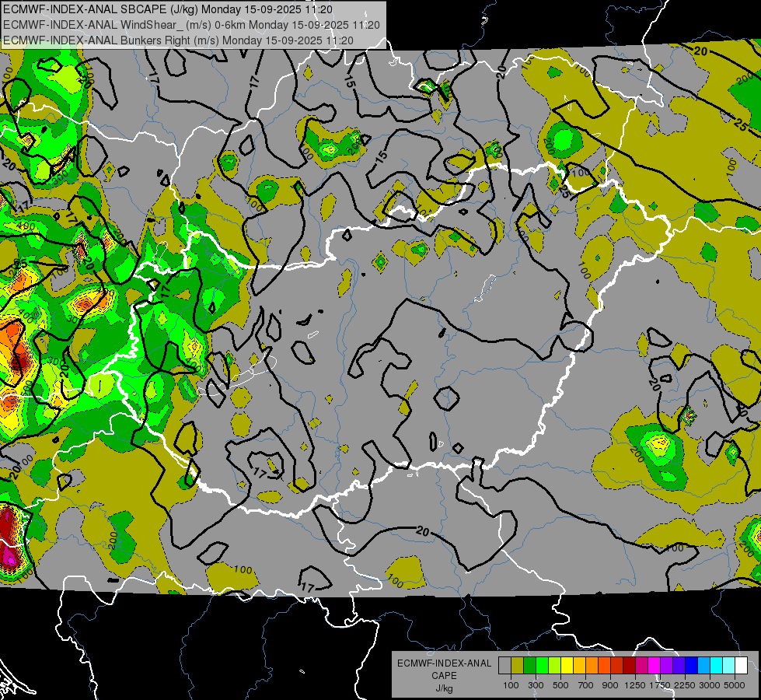Select the bright magenta legend swatch
The width and height of the screenshot is (761, 700).
(655, 665)
